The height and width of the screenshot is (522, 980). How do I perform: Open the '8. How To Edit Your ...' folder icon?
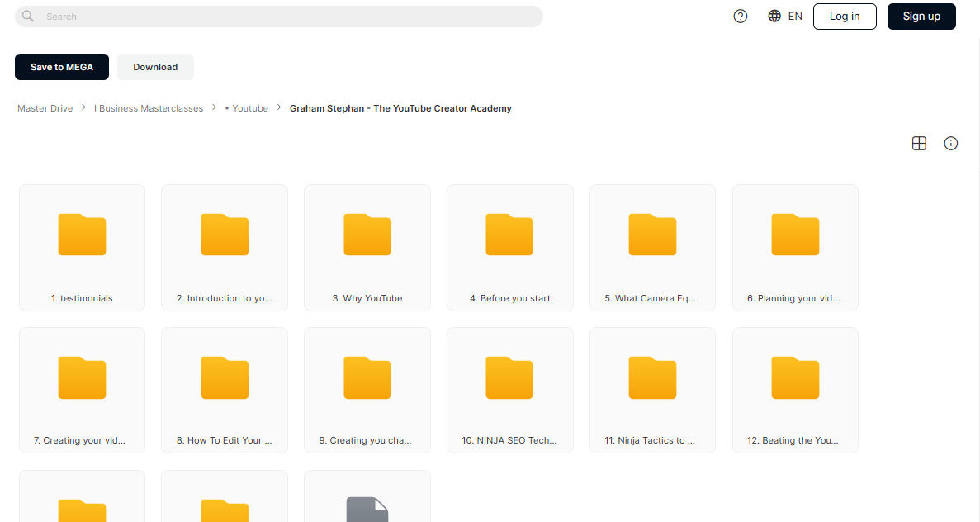225,377
